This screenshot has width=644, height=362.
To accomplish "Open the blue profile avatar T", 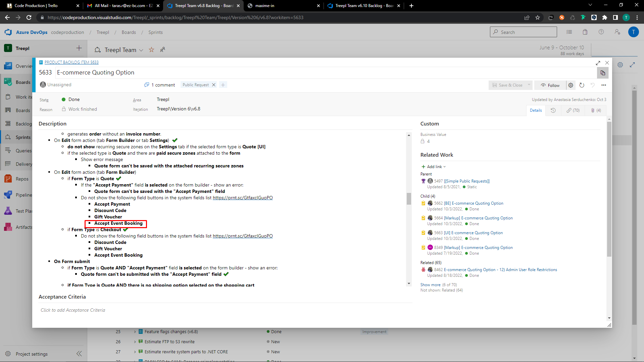I will 633,32.
